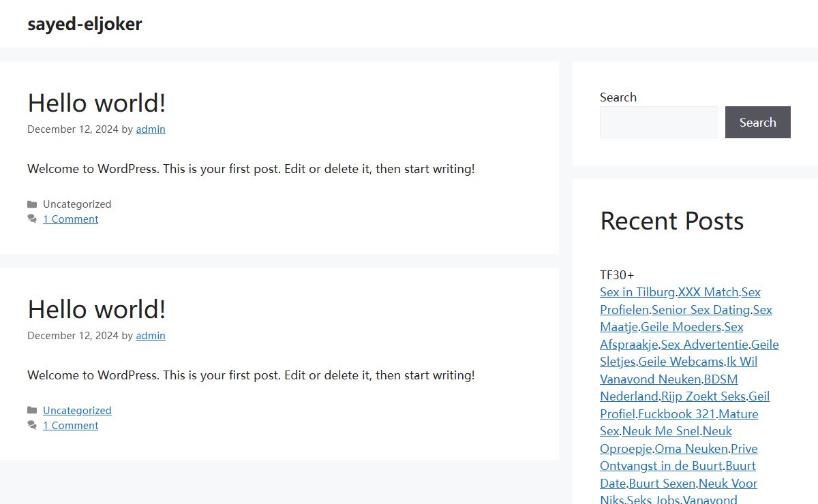Open the Uncategorized category of the second post
The height and width of the screenshot is (504, 818).
[x=77, y=411]
